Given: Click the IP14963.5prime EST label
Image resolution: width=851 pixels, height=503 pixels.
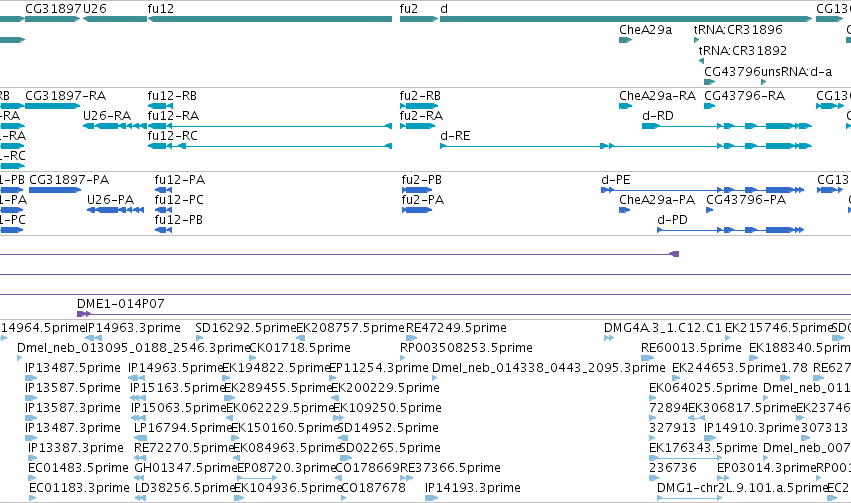Looking at the screenshot, I should [176, 368].
